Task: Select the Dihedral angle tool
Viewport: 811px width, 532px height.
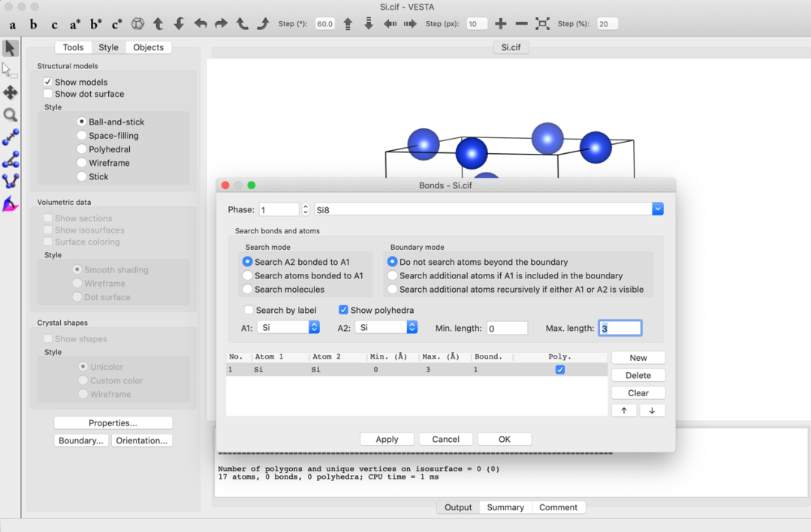Action: (10, 181)
